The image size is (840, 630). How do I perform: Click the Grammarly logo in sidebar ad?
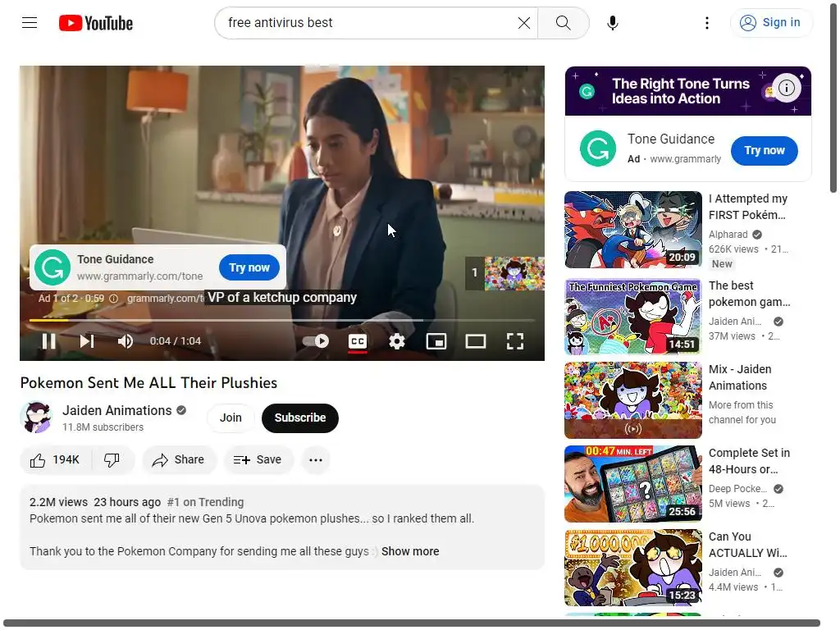coord(598,148)
